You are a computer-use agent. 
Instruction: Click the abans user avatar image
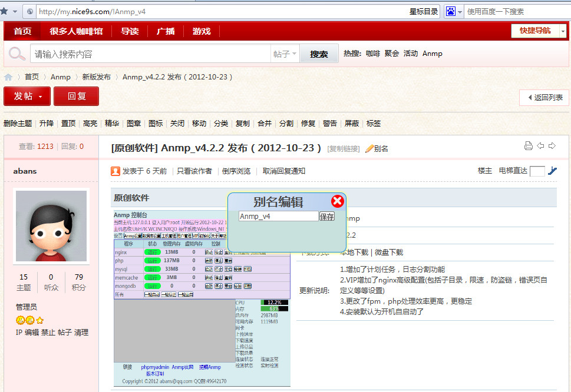tap(51, 226)
